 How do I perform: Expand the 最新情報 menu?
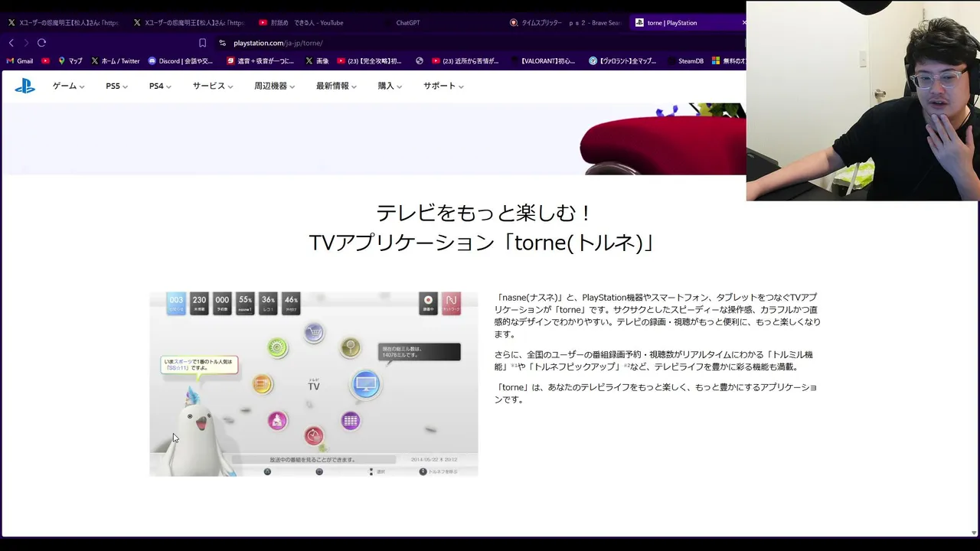pos(336,86)
